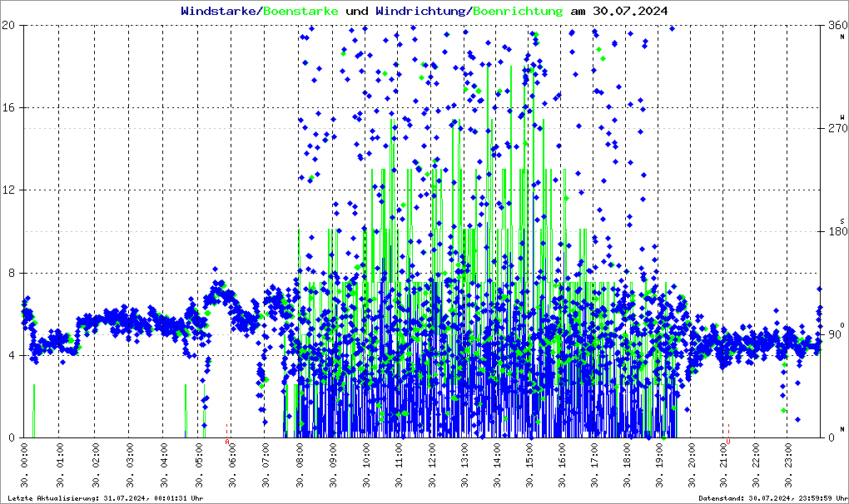Screen dimensions: 849x504
Task: Click the time label '30. 22:00'
Action: click(x=755, y=465)
